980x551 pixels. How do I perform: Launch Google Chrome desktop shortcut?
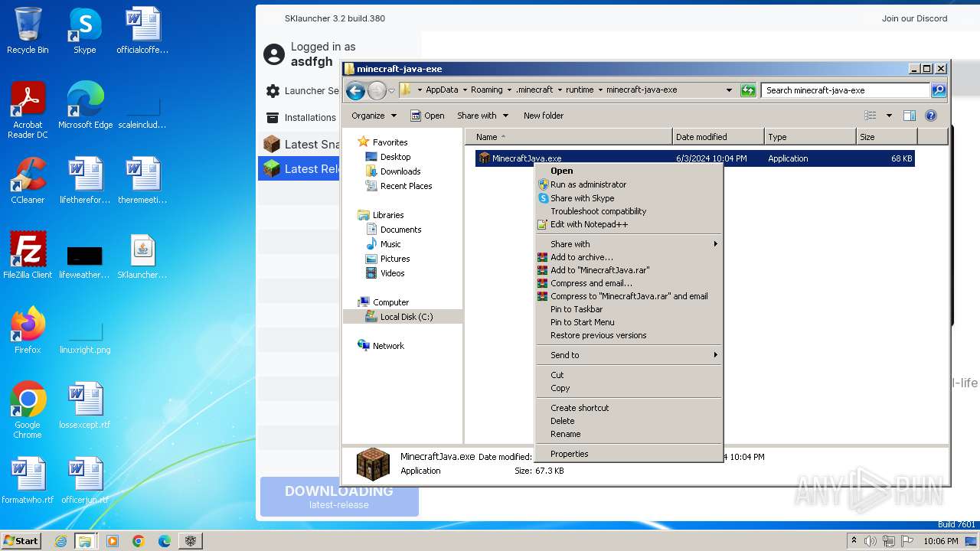[x=28, y=410]
